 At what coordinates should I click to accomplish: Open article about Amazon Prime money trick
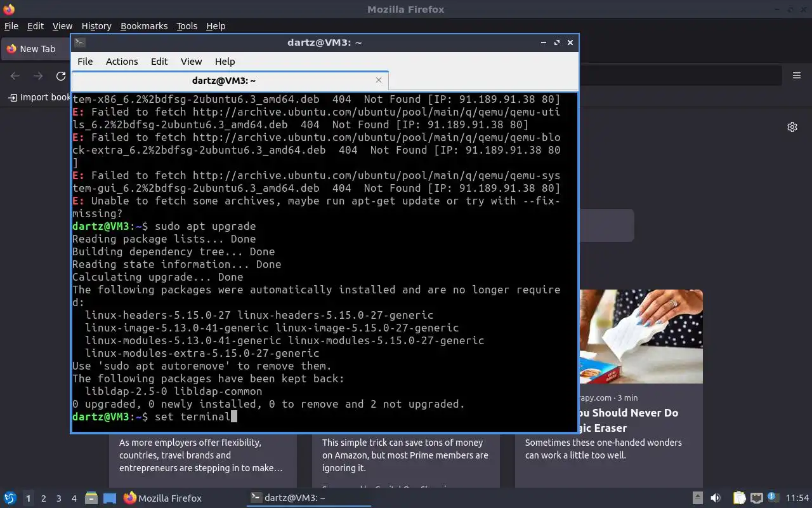tap(405, 455)
